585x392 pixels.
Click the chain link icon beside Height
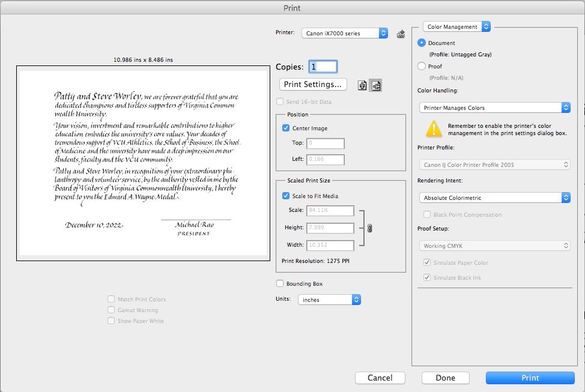tap(369, 228)
